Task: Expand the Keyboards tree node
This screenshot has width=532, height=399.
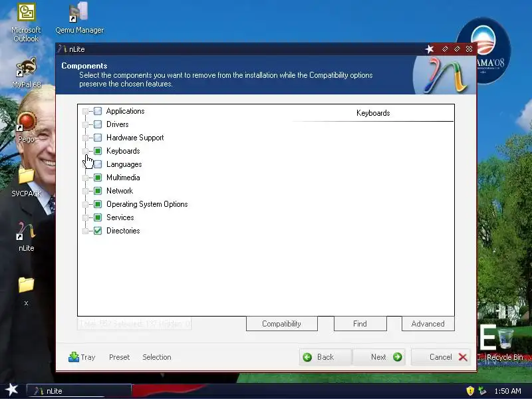Action: click(85, 151)
